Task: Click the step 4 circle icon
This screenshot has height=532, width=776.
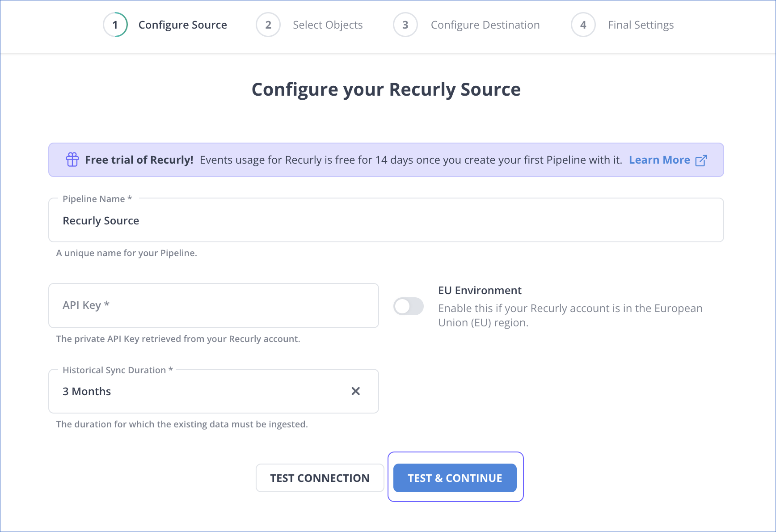Action: click(x=583, y=25)
